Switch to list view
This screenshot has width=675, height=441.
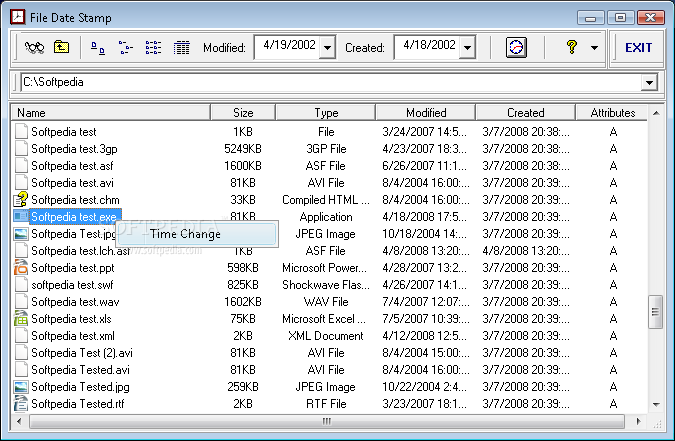click(x=153, y=47)
